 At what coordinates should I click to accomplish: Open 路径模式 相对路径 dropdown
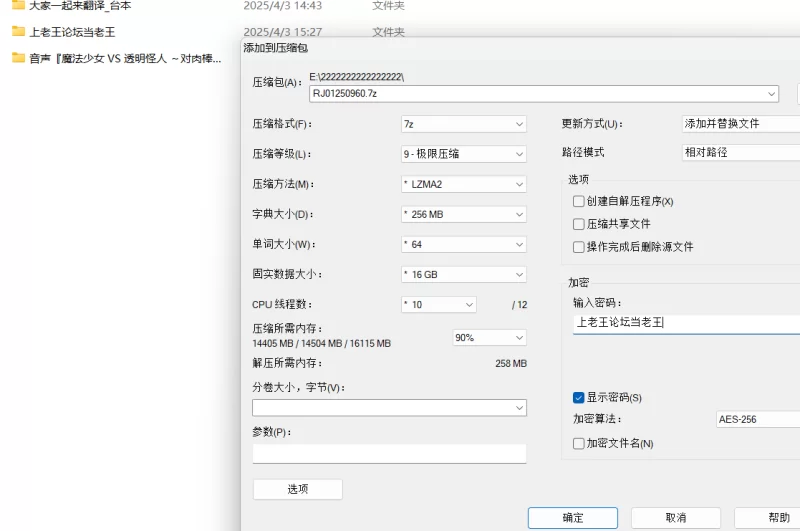[x=741, y=153]
